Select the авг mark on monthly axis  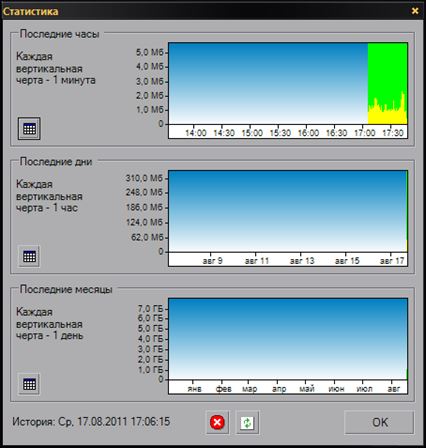click(x=394, y=389)
